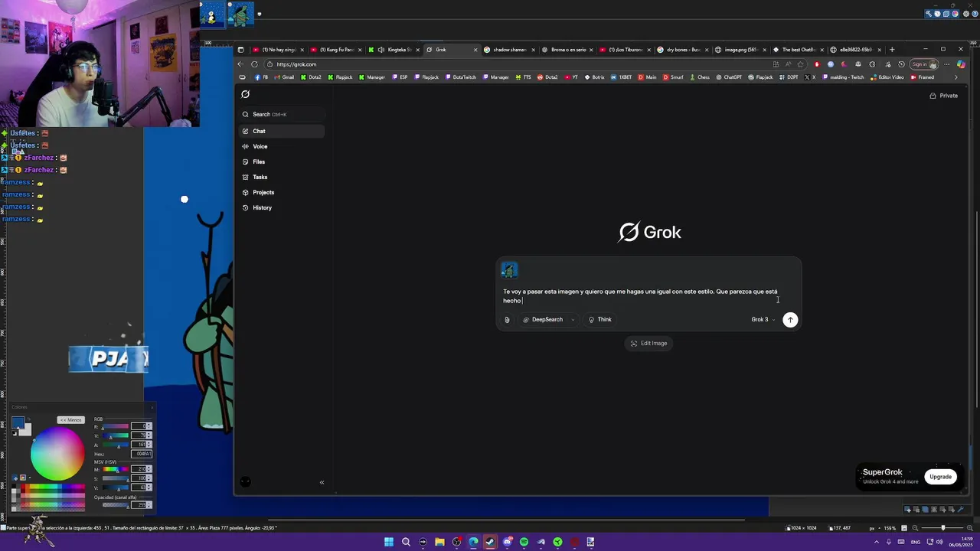This screenshot has height=551, width=980.
Task: Expand the bookmarks overflow chevron
Action: pyautogui.click(x=955, y=77)
